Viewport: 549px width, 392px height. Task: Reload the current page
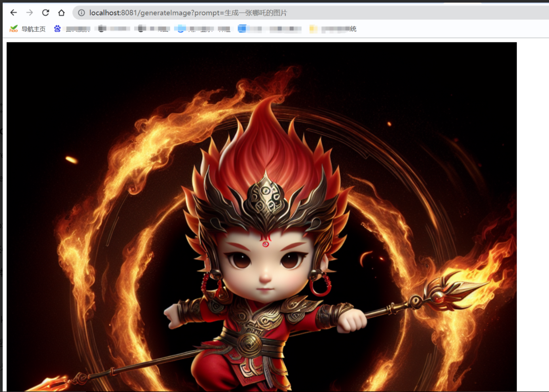[46, 13]
